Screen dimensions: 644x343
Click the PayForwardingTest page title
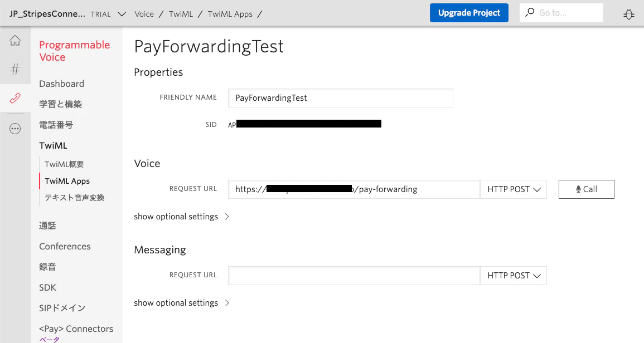(x=209, y=46)
